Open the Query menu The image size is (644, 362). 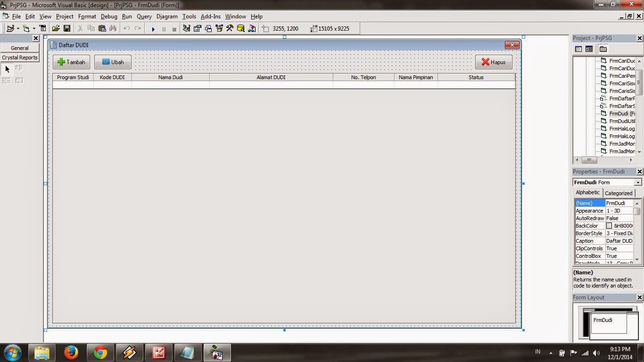pyautogui.click(x=144, y=16)
